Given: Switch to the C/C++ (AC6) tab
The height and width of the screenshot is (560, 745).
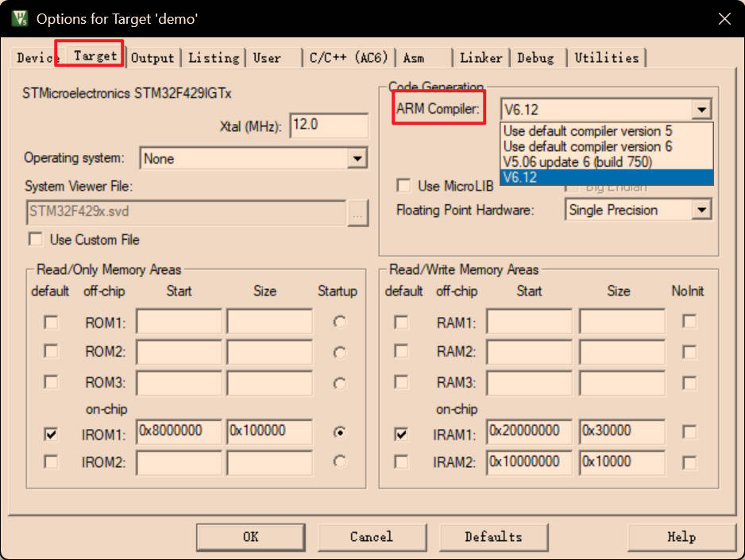Looking at the screenshot, I should [x=349, y=58].
